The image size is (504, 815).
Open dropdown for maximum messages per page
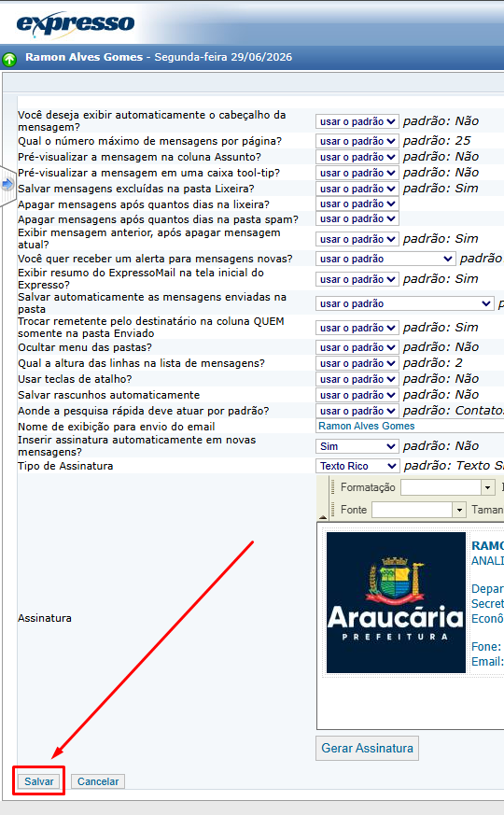tap(357, 141)
